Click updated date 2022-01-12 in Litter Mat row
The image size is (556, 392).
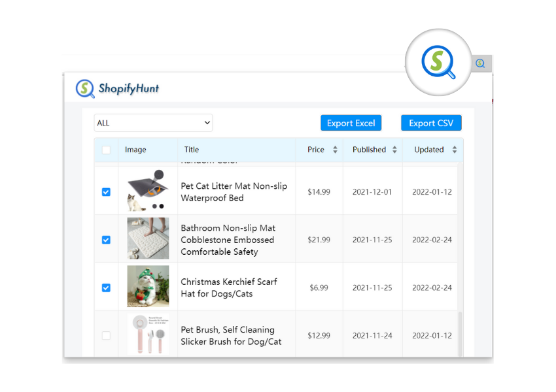coord(432,192)
